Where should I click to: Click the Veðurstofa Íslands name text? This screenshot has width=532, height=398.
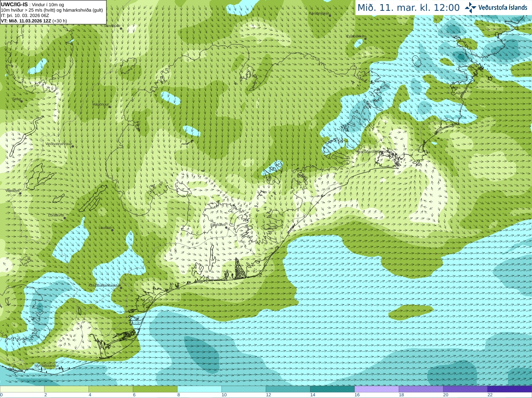coord(502,7)
